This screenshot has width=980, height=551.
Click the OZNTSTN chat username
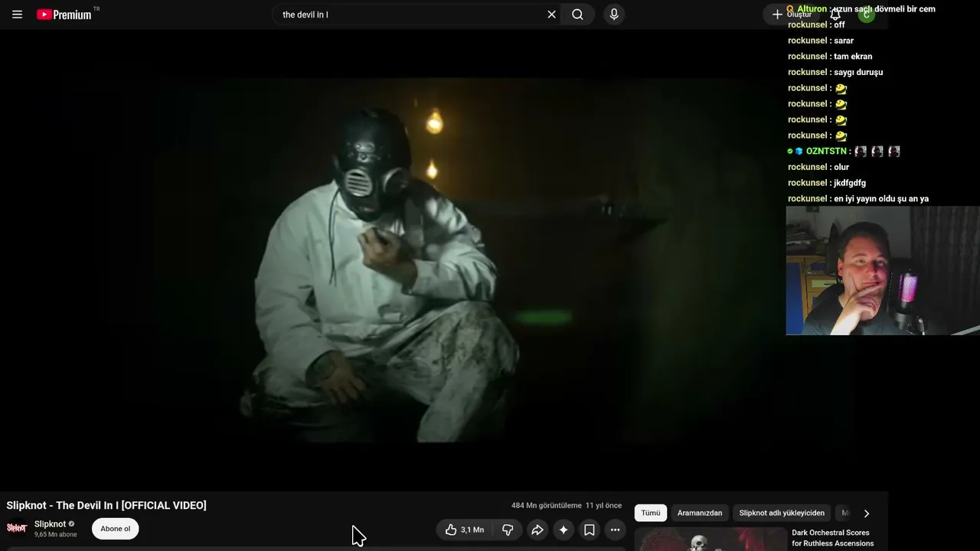point(826,152)
